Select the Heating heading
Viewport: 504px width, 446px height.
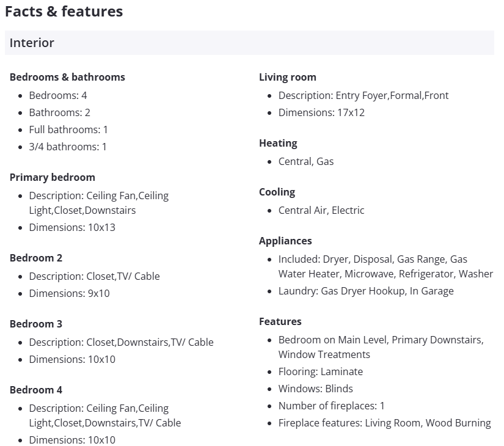(x=278, y=143)
